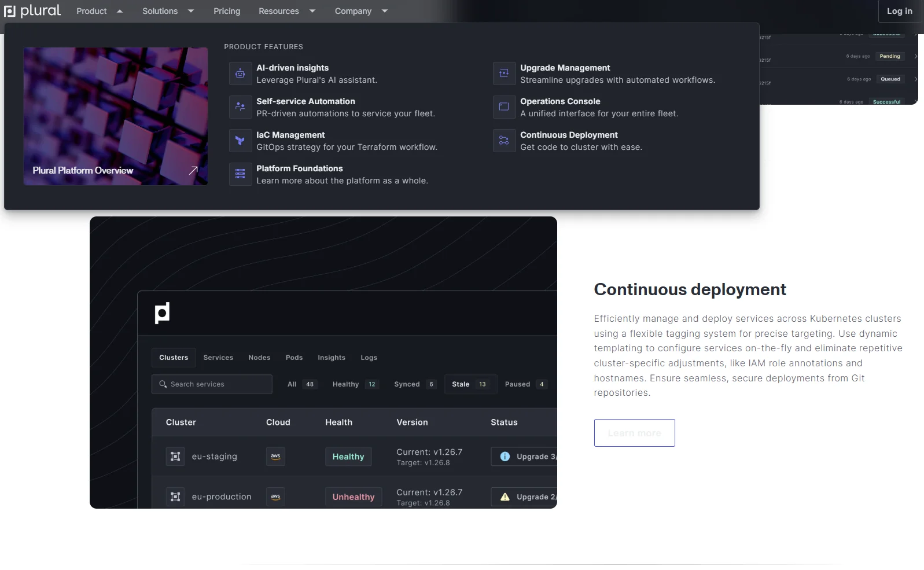Open the AI-driven insights robot icon
The width and height of the screenshot is (924, 570).
pos(240,73)
